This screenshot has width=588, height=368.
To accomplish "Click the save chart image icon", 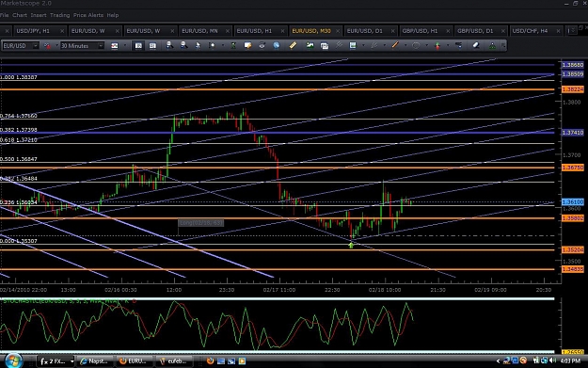I will click(x=353, y=45).
